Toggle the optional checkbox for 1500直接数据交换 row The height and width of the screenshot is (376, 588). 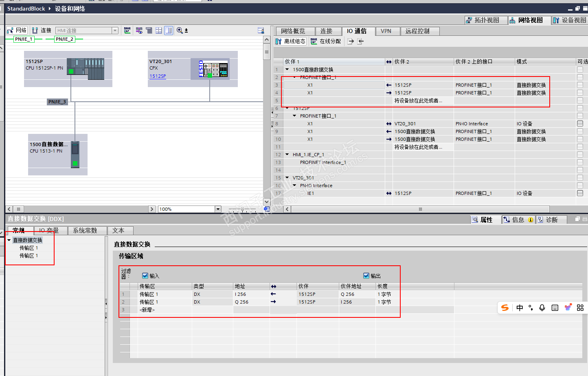[x=580, y=70]
